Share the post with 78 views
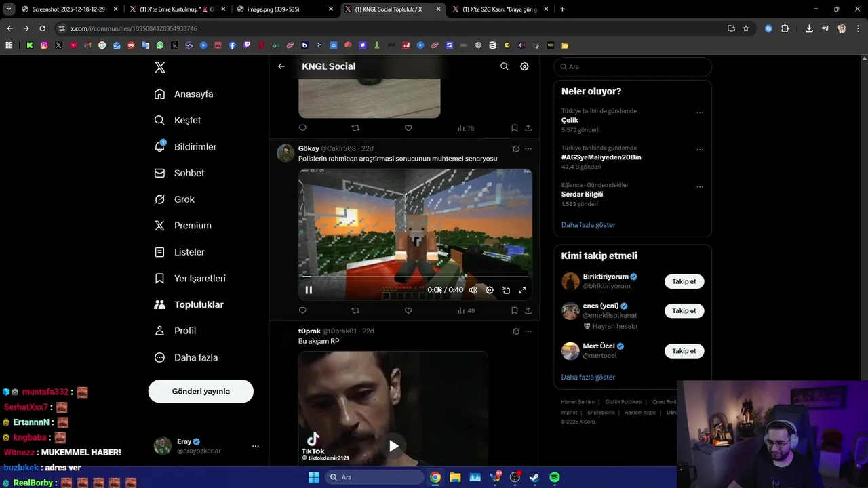Screen dimensions: 868x488 528,128
